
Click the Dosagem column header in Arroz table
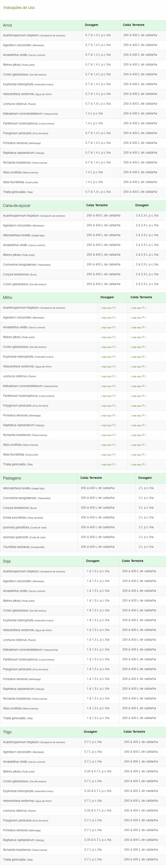pos(92,25)
